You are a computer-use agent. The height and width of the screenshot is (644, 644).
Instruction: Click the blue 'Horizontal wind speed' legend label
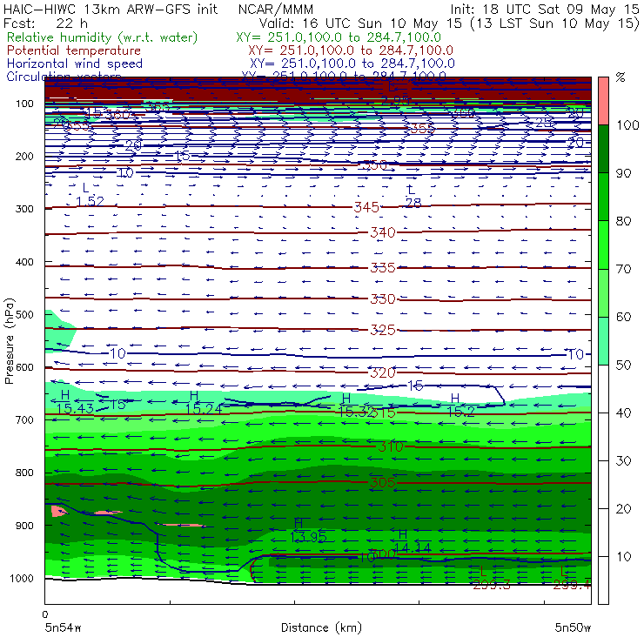[x=75, y=64]
